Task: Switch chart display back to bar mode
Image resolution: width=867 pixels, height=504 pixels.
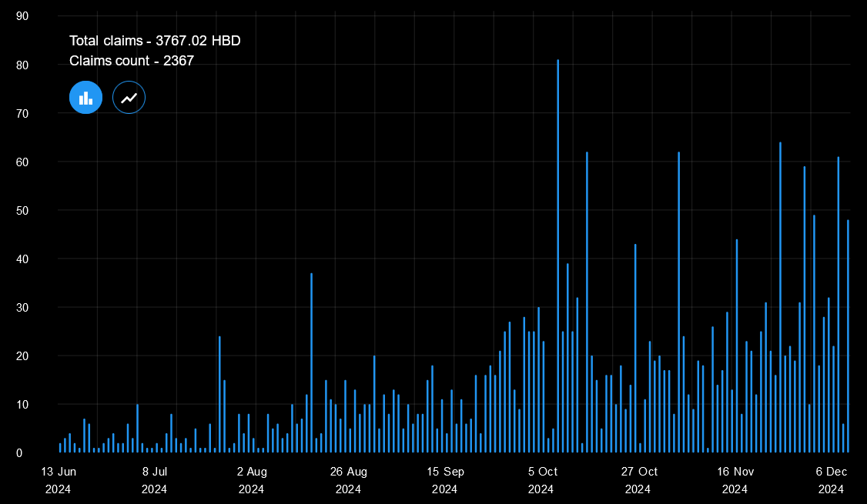Action: point(85,97)
